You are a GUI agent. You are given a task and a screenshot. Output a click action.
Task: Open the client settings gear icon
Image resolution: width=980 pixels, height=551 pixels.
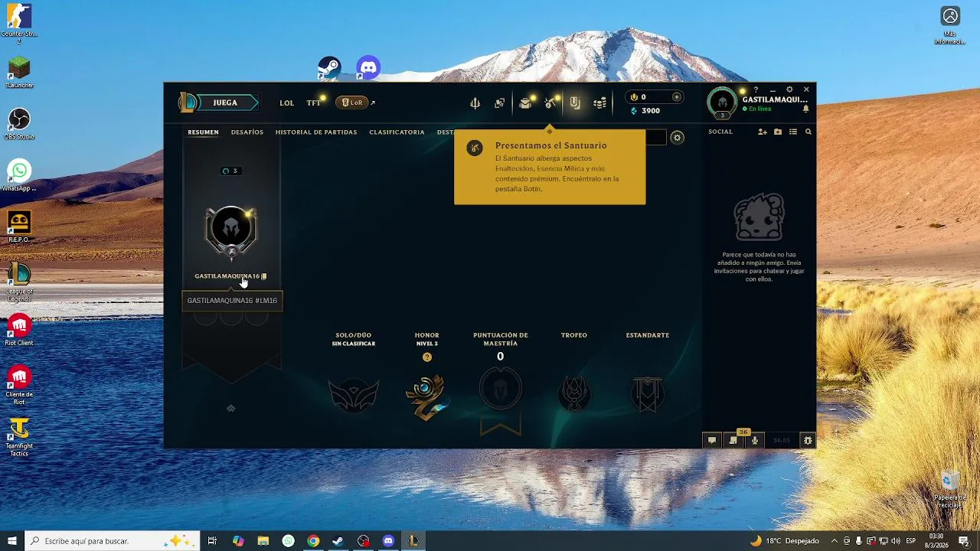point(789,90)
